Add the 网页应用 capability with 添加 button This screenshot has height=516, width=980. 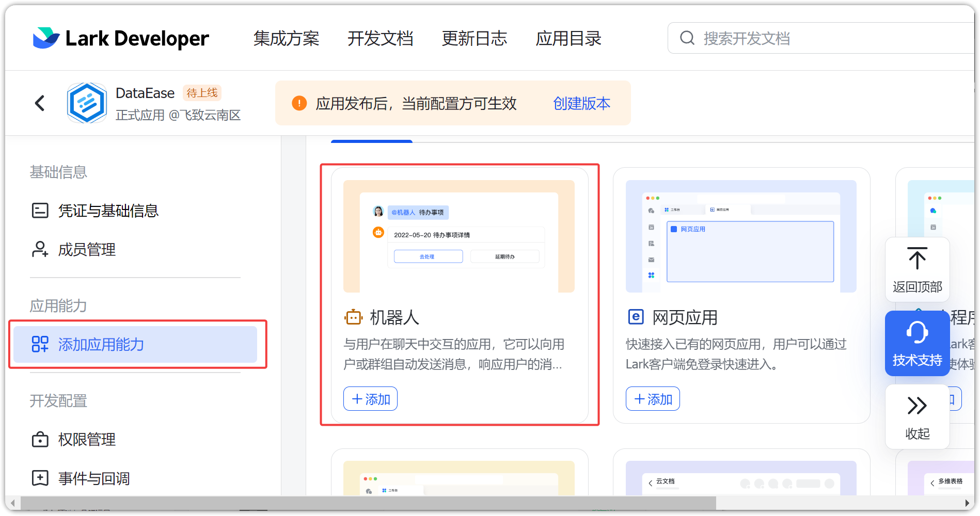[653, 399]
